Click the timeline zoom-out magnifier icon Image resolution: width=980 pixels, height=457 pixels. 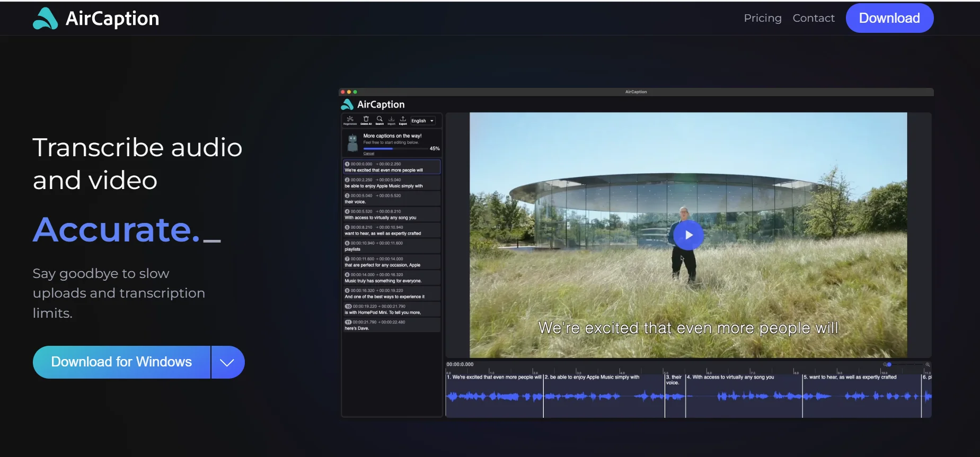(x=885, y=364)
